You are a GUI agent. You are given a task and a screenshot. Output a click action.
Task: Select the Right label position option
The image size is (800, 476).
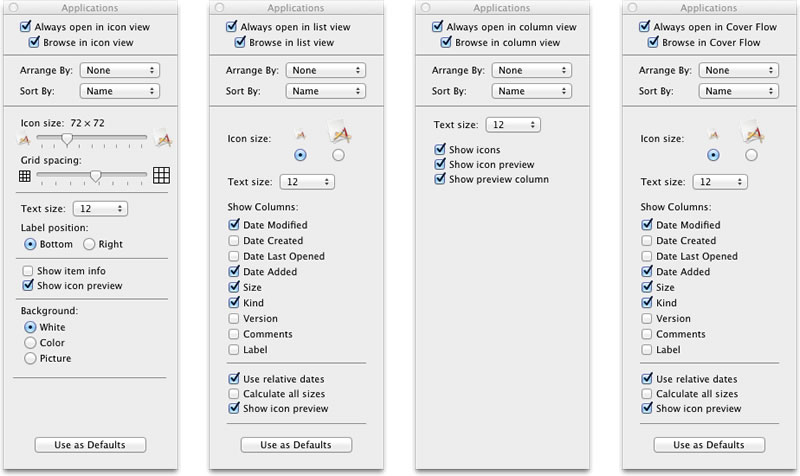(x=89, y=244)
